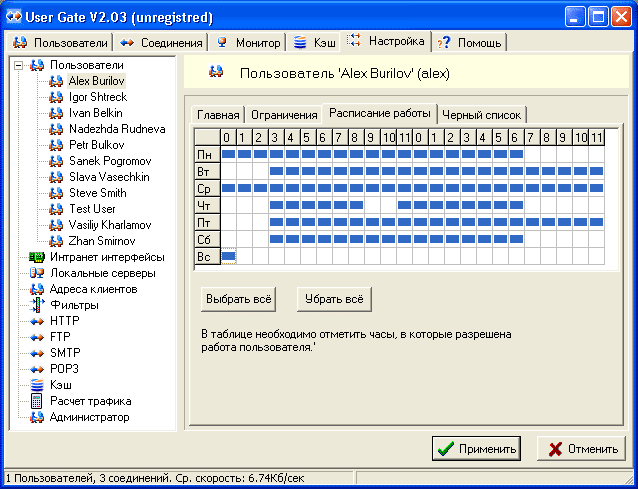Click the Nadezhda Rudneva user icon
Image resolution: width=638 pixels, height=489 pixels.
coord(56,129)
